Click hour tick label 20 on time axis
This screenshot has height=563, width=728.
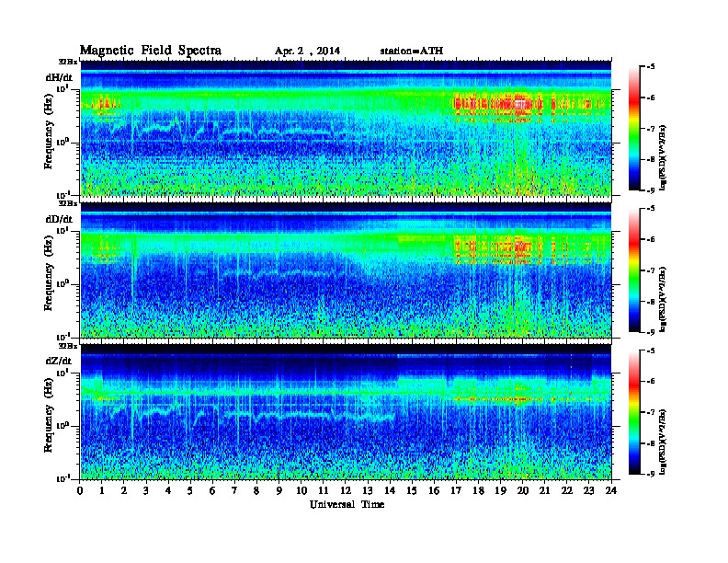point(523,490)
